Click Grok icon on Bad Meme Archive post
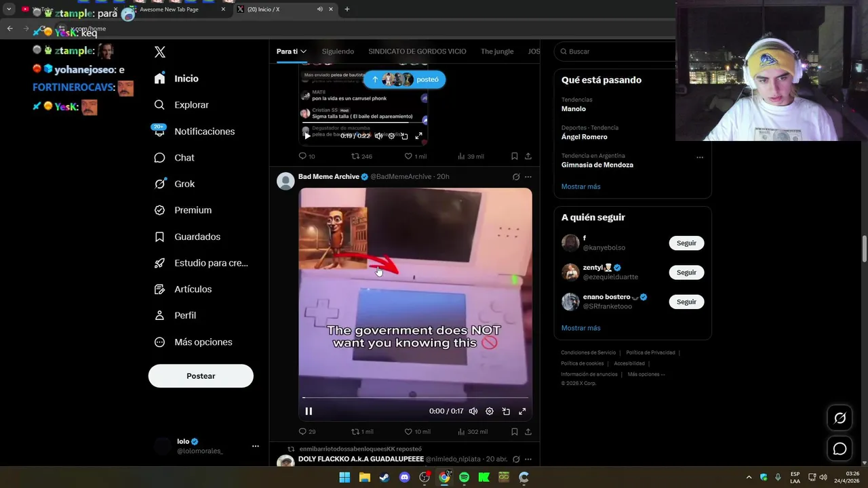The image size is (868, 488). (x=516, y=177)
